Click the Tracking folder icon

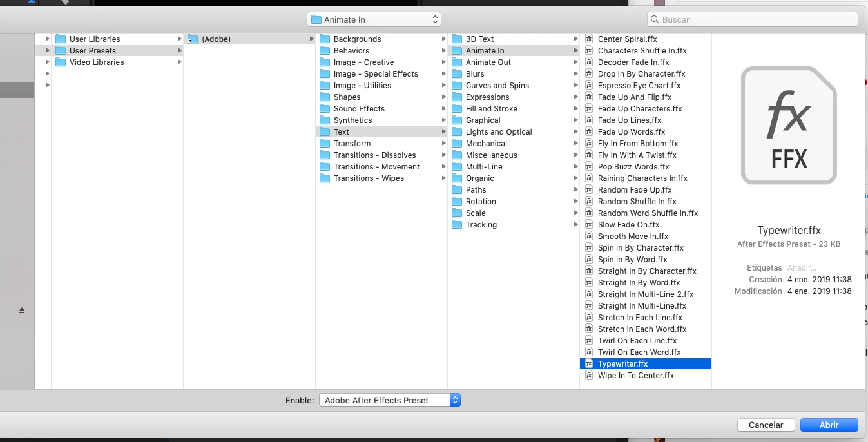[457, 224]
